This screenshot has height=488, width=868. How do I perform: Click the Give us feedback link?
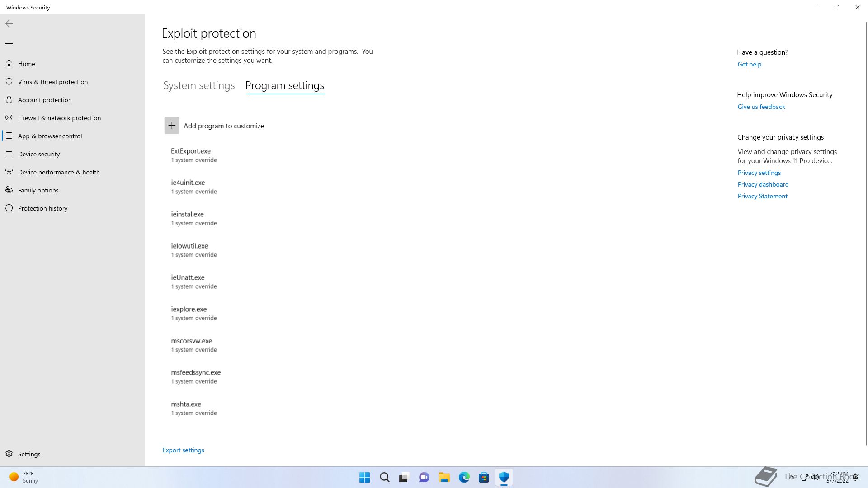[761, 107]
